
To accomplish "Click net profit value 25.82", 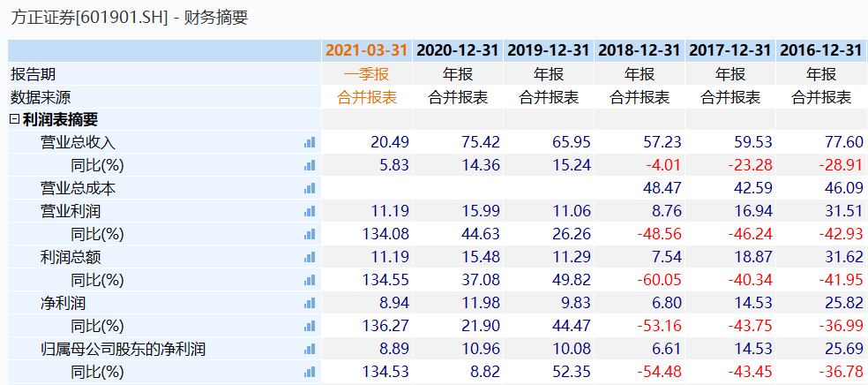I will [843, 303].
